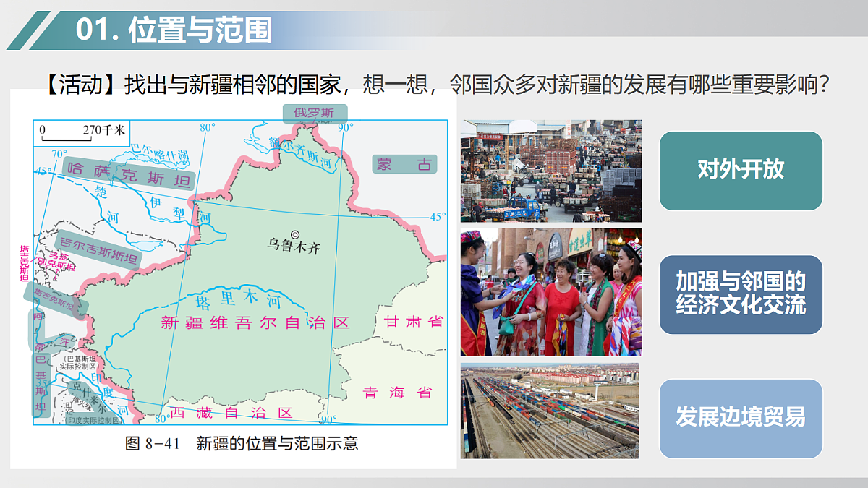Image resolution: width=868 pixels, height=488 pixels.
Task: Click the slide title '01. 位置与范围'
Action: pyautogui.click(x=174, y=30)
